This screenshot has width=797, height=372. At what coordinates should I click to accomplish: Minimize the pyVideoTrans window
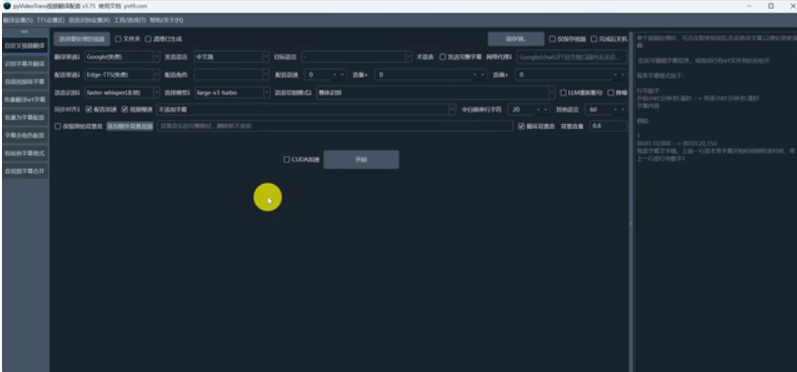(x=749, y=6)
